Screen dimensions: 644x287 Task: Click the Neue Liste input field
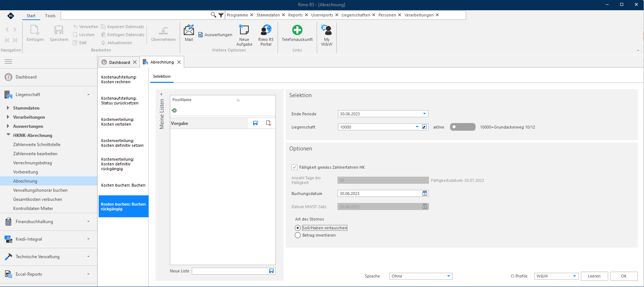pos(230,271)
